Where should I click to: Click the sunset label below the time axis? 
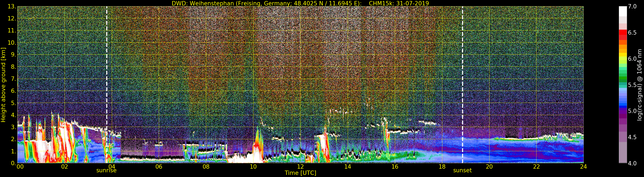(x=462, y=171)
